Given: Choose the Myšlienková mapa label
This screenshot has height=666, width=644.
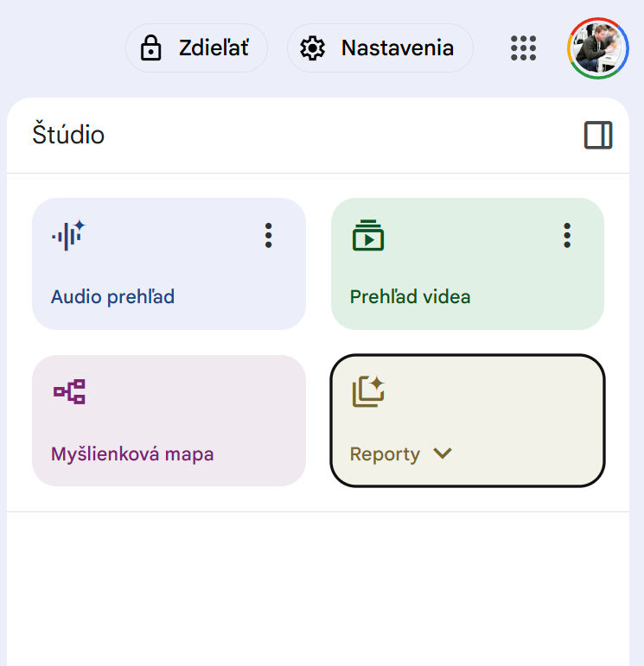Looking at the screenshot, I should pos(132,454).
